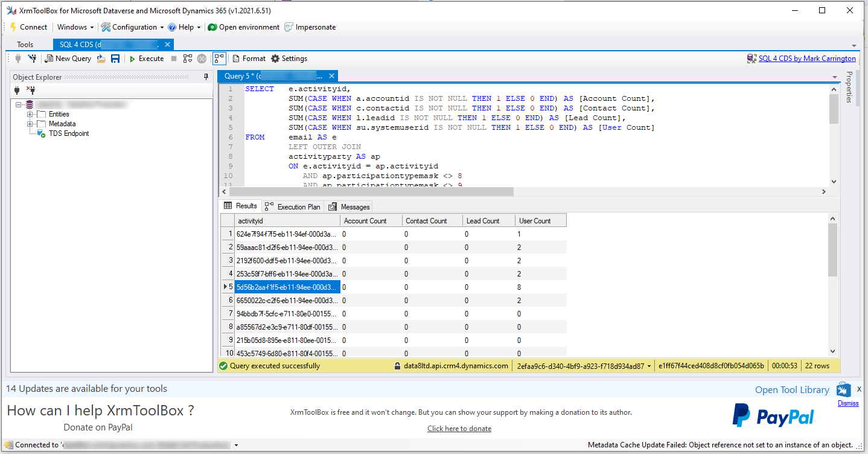Click the Lead Count column header
The height and width of the screenshot is (454, 868).
click(x=489, y=221)
